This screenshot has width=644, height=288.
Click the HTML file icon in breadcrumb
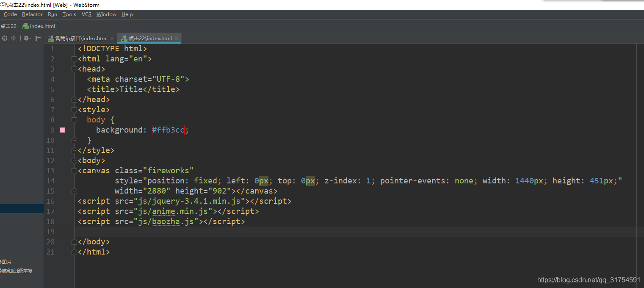click(x=26, y=26)
